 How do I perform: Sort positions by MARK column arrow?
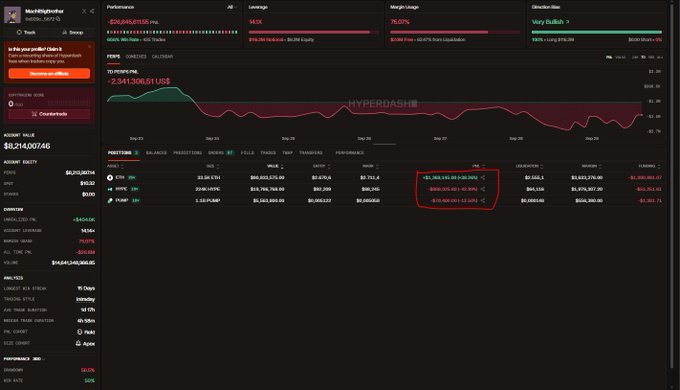pyautogui.click(x=377, y=167)
